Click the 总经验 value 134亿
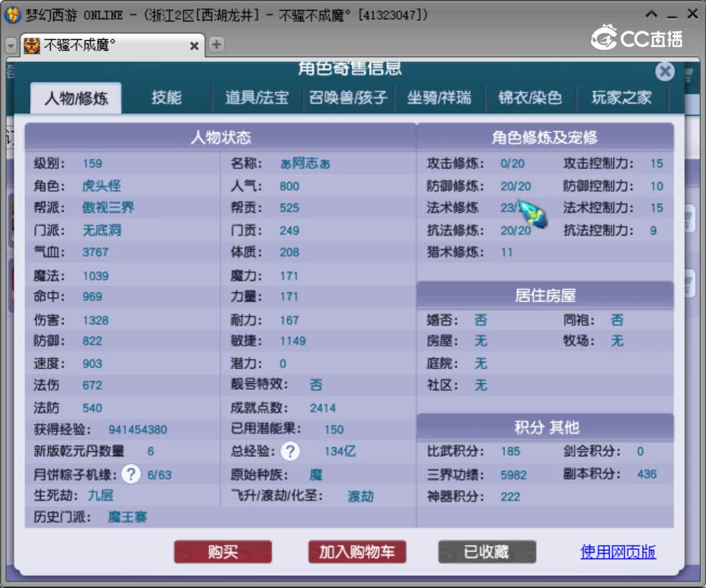The height and width of the screenshot is (588, 706). point(340,451)
